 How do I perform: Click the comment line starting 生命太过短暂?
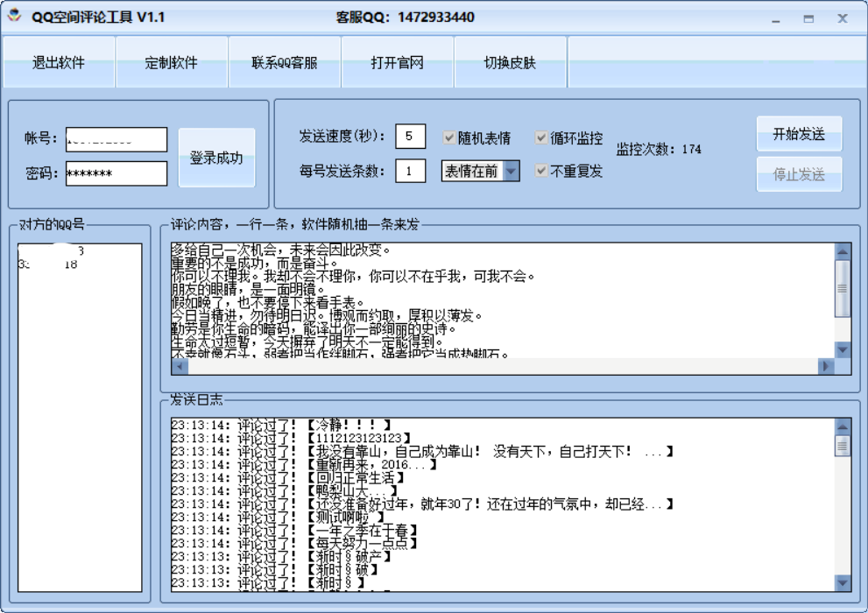click(x=307, y=342)
